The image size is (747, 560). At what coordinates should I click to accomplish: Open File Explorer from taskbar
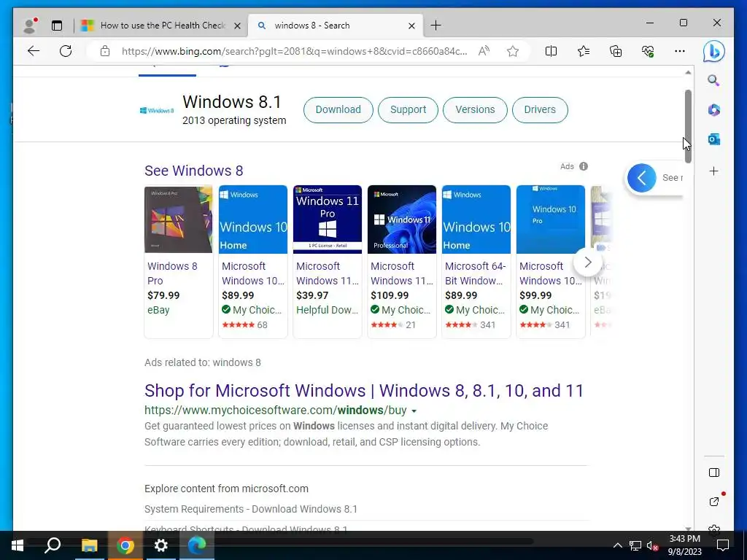click(x=89, y=545)
